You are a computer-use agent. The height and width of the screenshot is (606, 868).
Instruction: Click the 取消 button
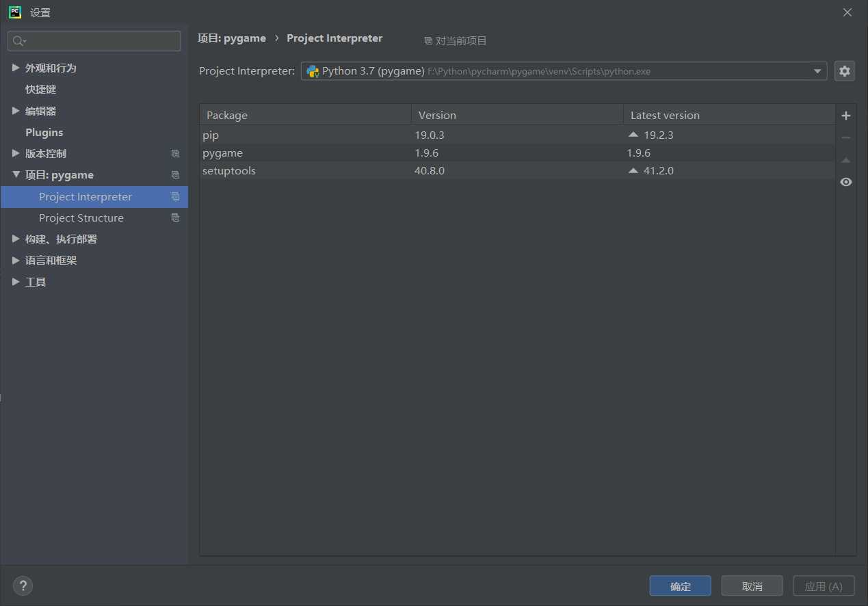[752, 586]
